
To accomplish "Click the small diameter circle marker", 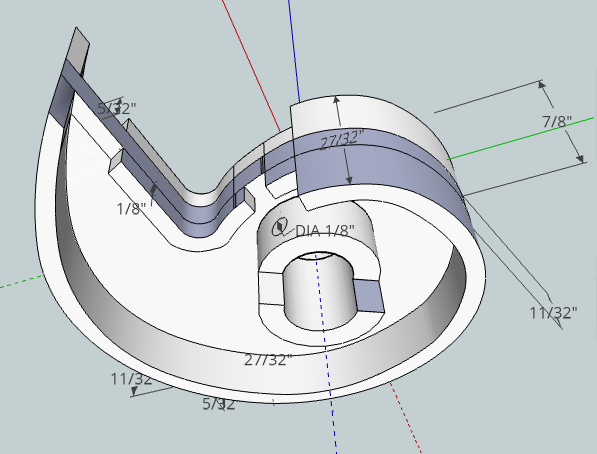I will pos(281,227).
